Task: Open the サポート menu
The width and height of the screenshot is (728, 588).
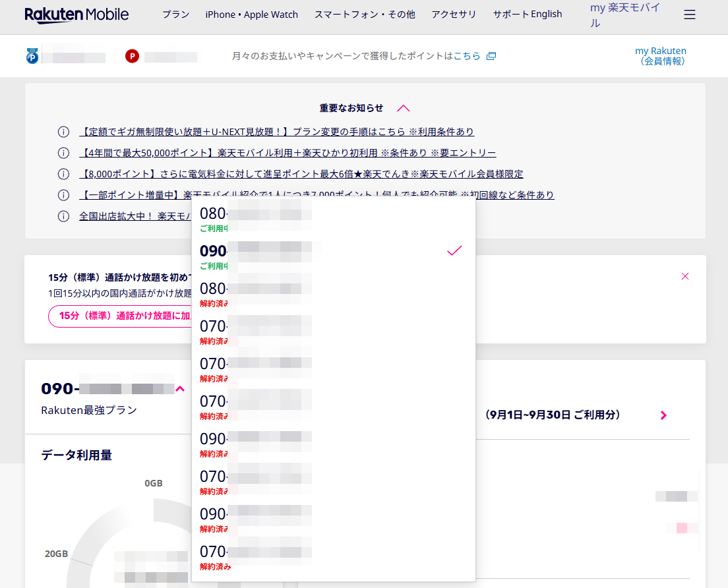Action: point(510,15)
